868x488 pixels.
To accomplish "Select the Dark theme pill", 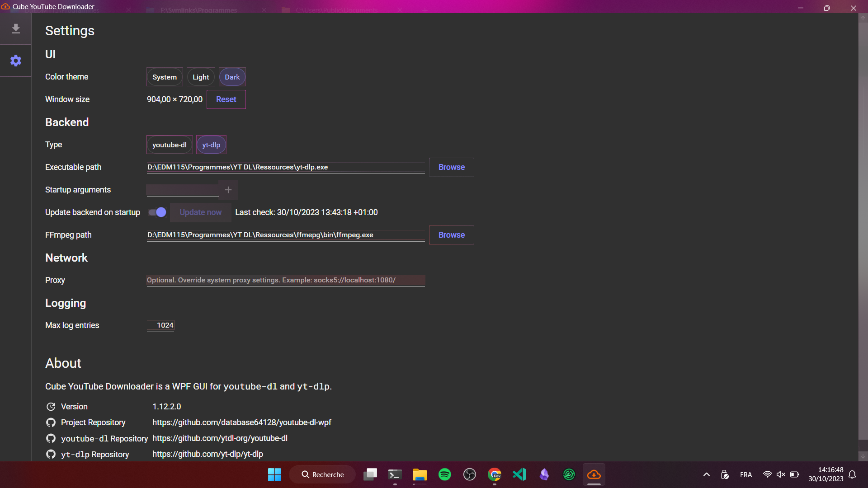I will tap(232, 77).
